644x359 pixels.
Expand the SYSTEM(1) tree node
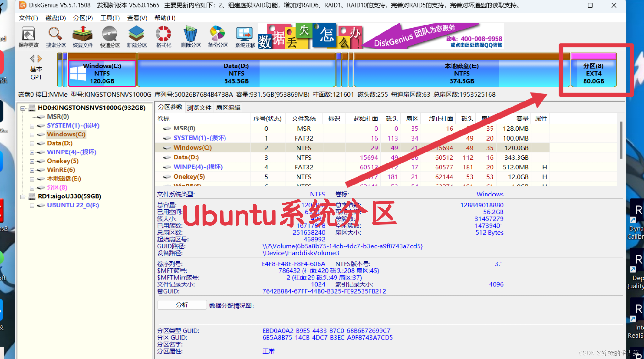click(32, 126)
